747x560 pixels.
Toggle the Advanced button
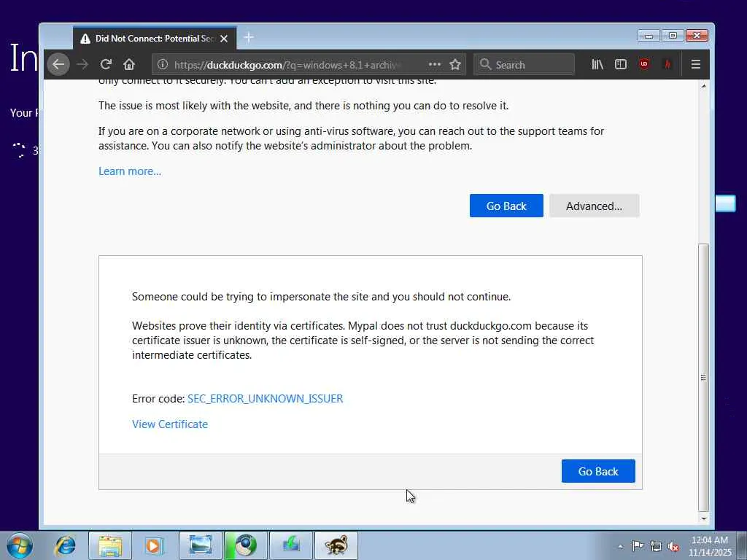tap(594, 206)
